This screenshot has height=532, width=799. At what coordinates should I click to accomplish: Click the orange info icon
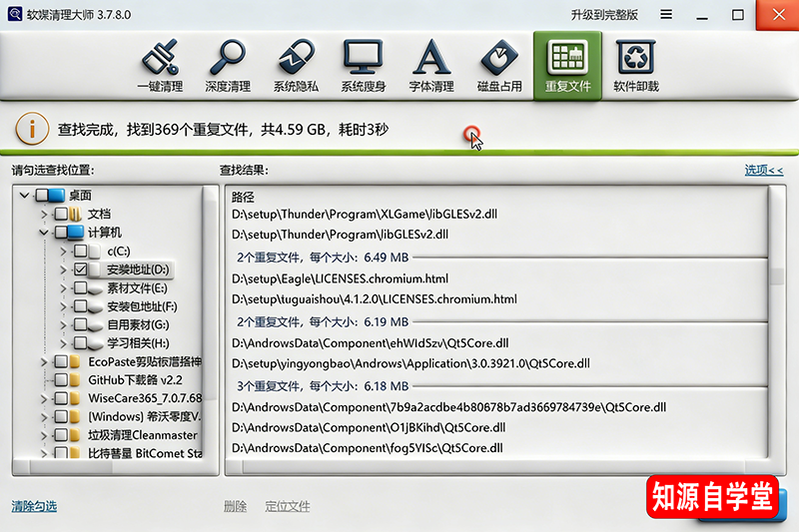[32, 130]
